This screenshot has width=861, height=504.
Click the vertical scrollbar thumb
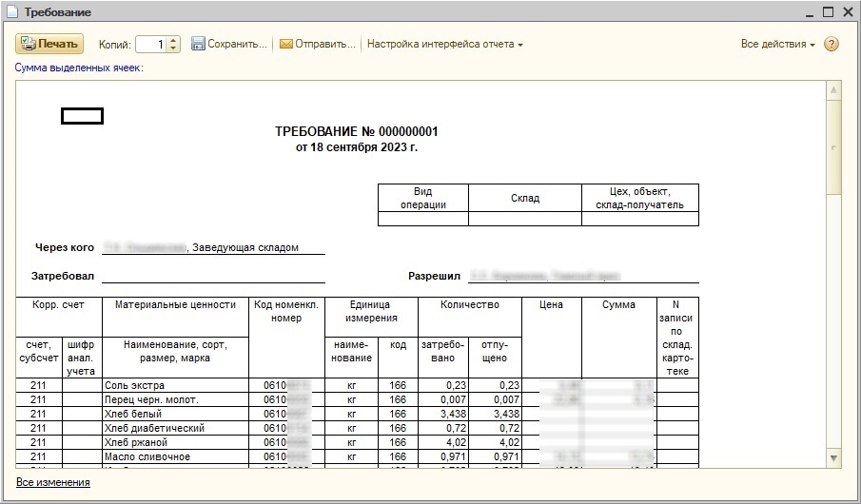point(834,147)
